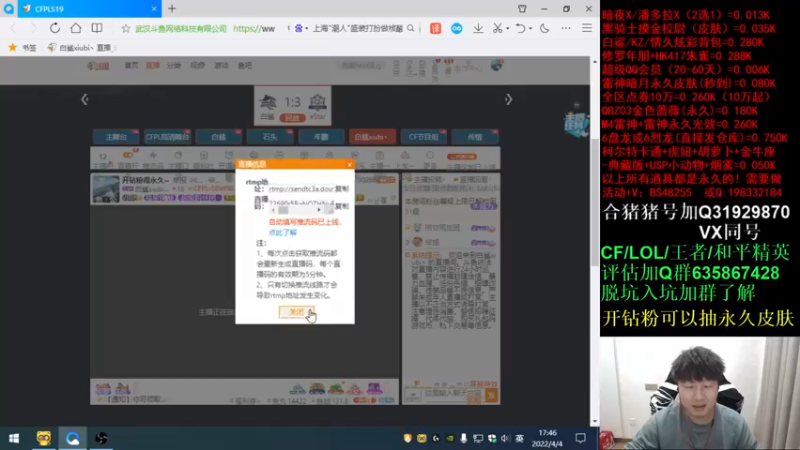Click 游戏 in the site navigation
The image size is (800, 450).
pyautogui.click(x=221, y=65)
